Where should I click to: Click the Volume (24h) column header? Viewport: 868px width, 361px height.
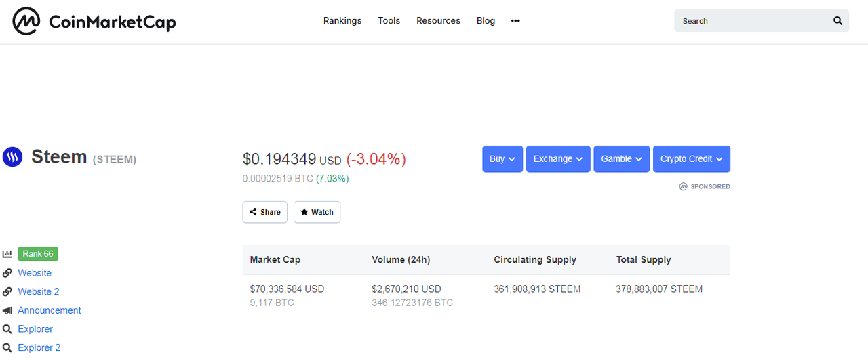tap(401, 259)
